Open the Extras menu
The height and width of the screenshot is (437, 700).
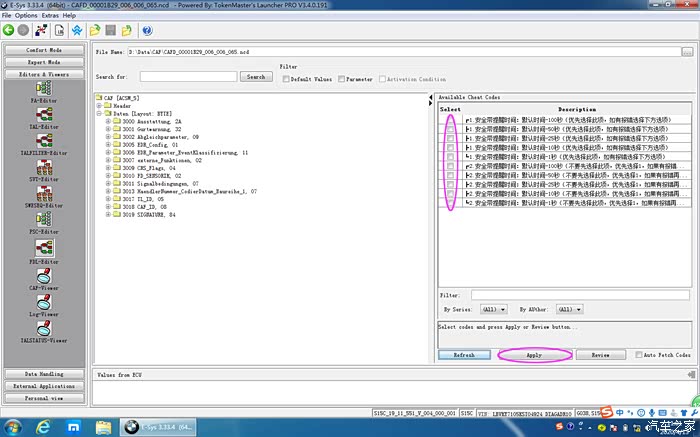[50, 15]
